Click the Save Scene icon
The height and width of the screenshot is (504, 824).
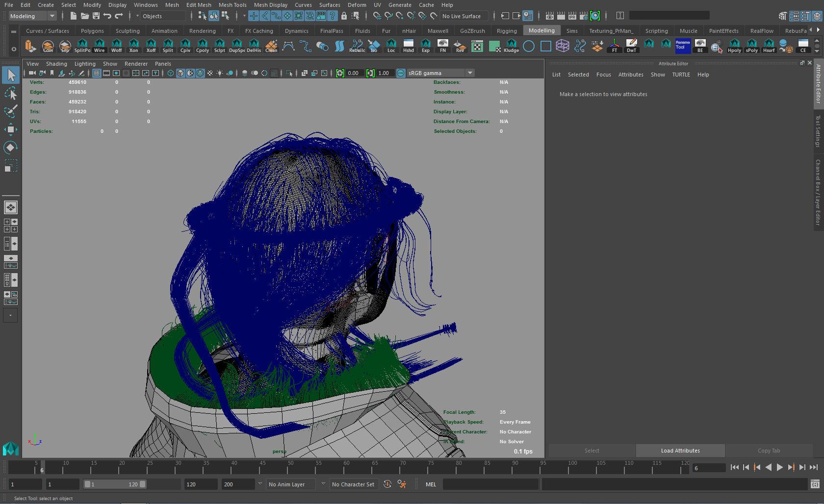click(x=96, y=16)
